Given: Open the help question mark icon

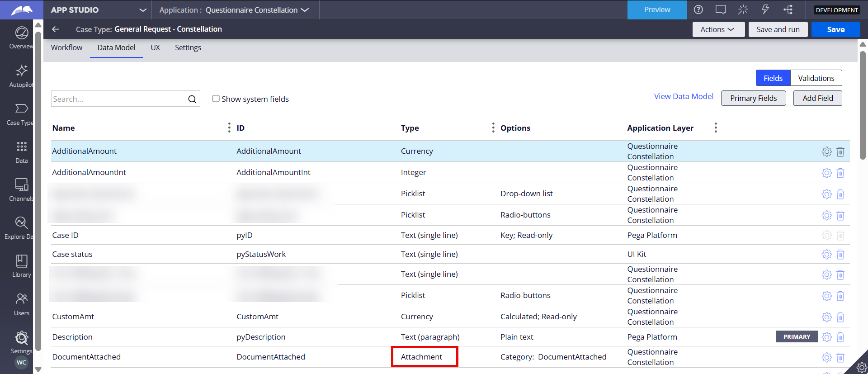Looking at the screenshot, I should click(x=698, y=9).
